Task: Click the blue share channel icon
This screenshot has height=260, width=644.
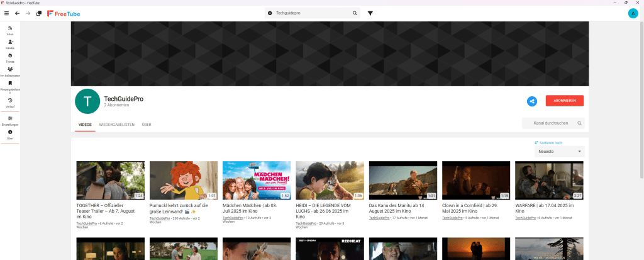Action: point(532,101)
